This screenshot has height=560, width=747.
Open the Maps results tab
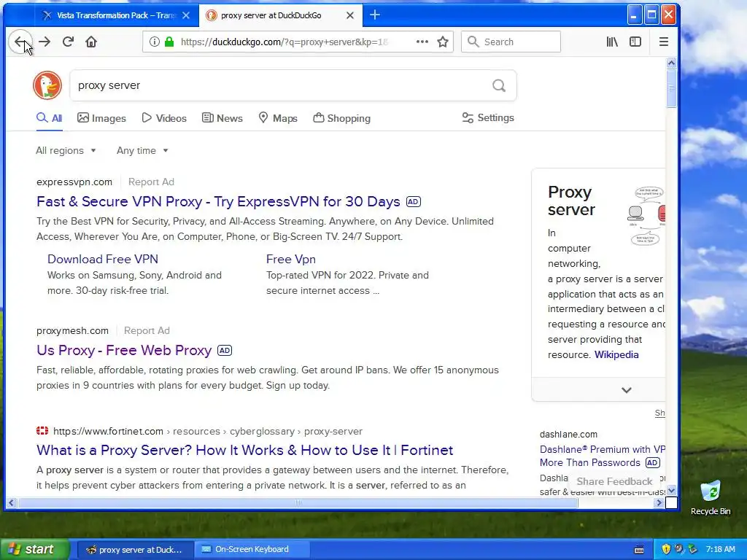pyautogui.click(x=278, y=118)
